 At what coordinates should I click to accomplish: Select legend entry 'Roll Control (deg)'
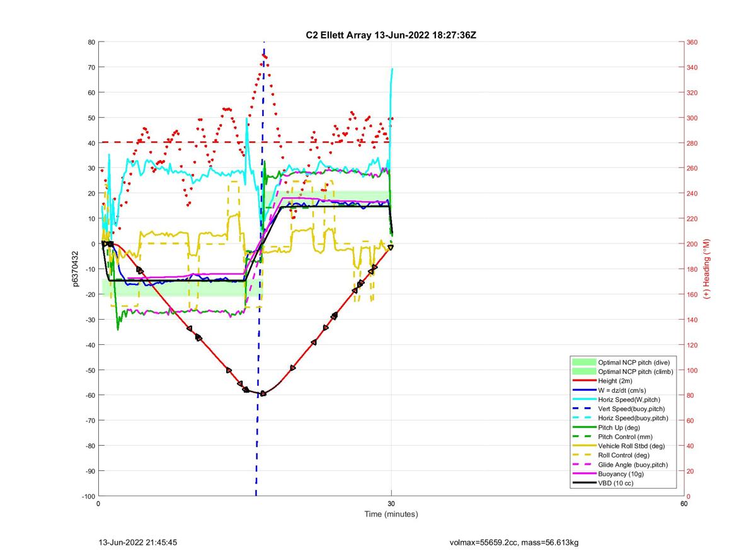623,455
